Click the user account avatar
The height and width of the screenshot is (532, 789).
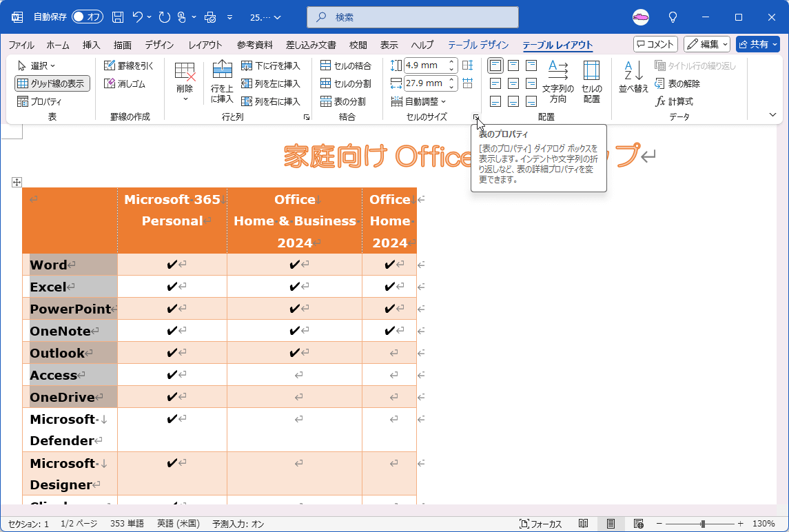[x=641, y=17]
